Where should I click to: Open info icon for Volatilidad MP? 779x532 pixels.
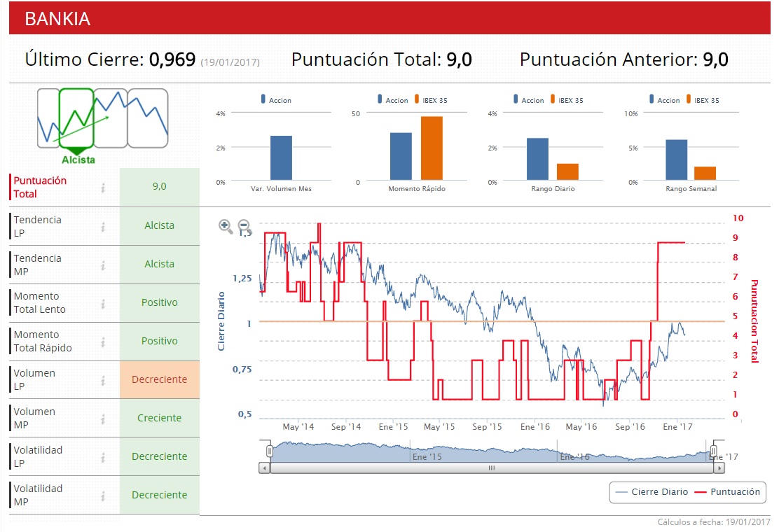(x=104, y=496)
